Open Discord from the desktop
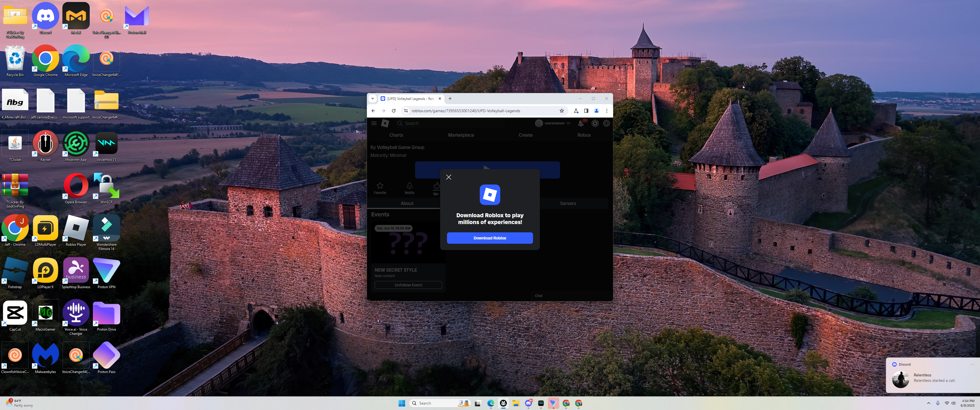 click(x=45, y=17)
